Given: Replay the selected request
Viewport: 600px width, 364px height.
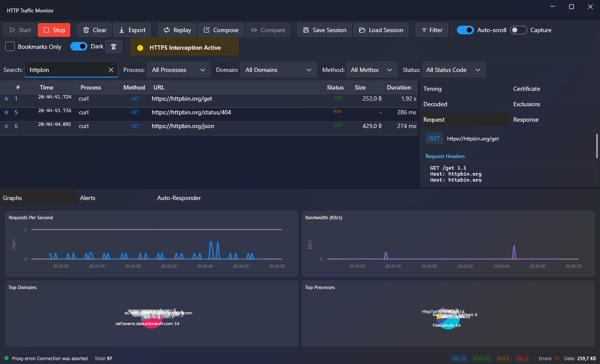Looking at the screenshot, I should click(177, 30).
